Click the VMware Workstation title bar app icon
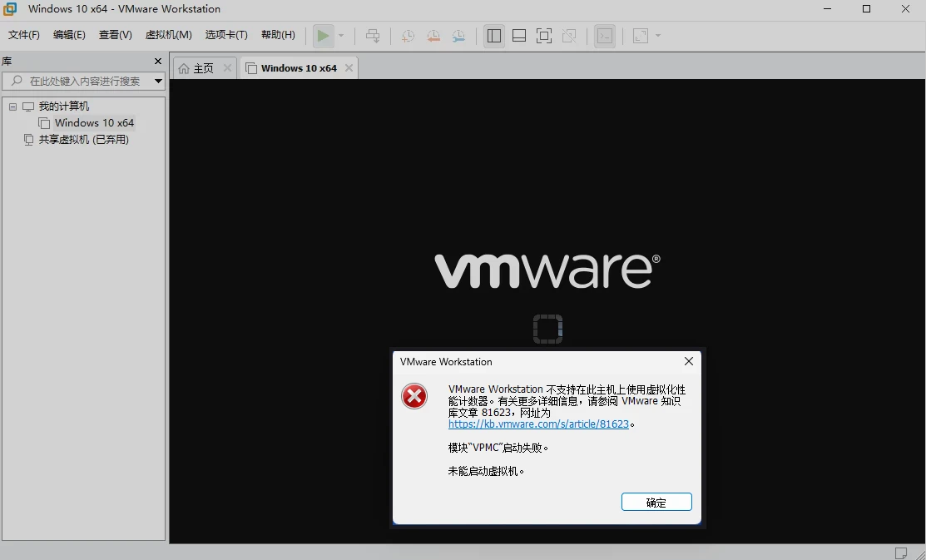The image size is (926, 560). point(10,9)
